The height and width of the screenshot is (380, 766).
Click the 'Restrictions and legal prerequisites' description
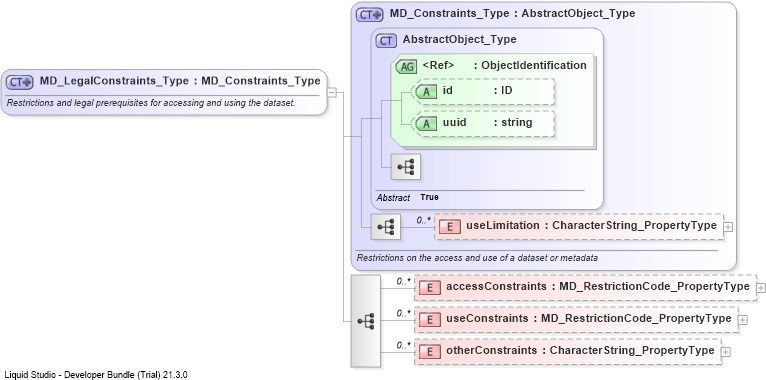tap(150, 103)
